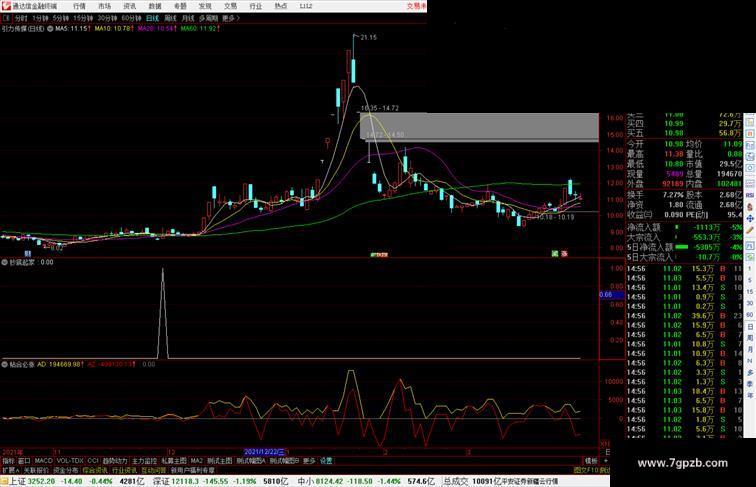The width and height of the screenshot is (756, 487).
Task: Click the green 减 marker below the chart
Action: pos(555,253)
